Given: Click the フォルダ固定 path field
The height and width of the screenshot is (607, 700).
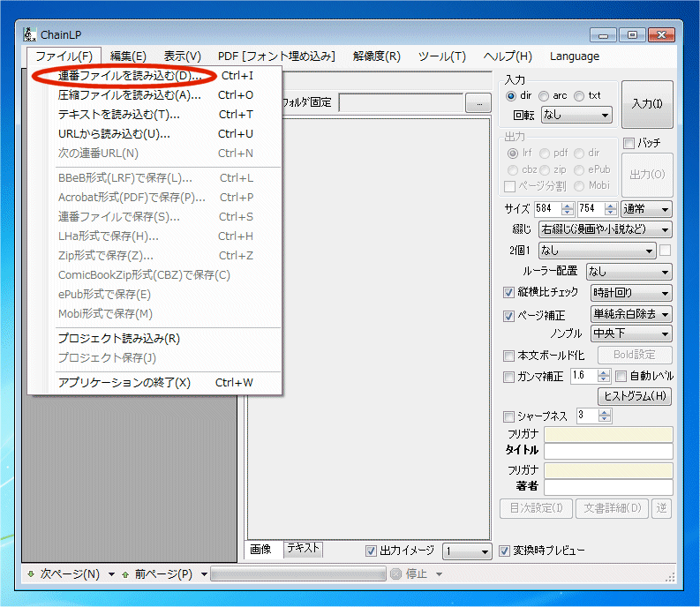Looking at the screenshot, I should click(401, 103).
